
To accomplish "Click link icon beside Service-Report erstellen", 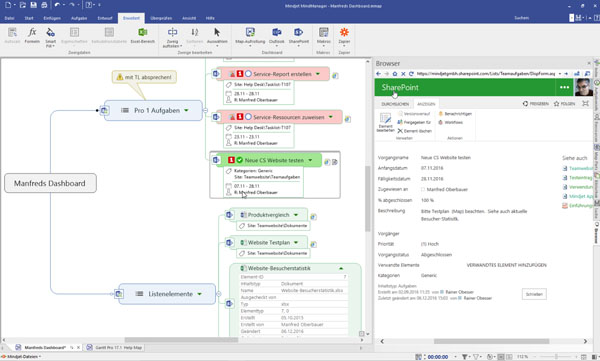I will 335,76.
